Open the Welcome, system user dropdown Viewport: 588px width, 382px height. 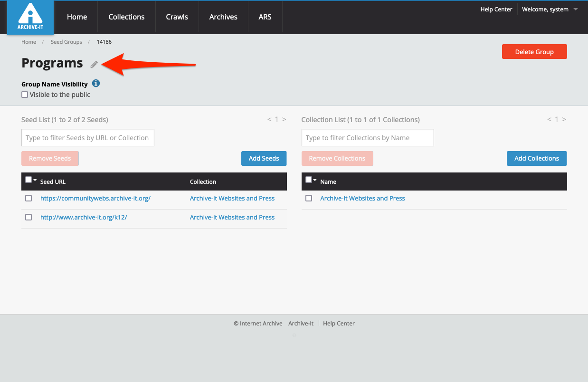point(550,10)
